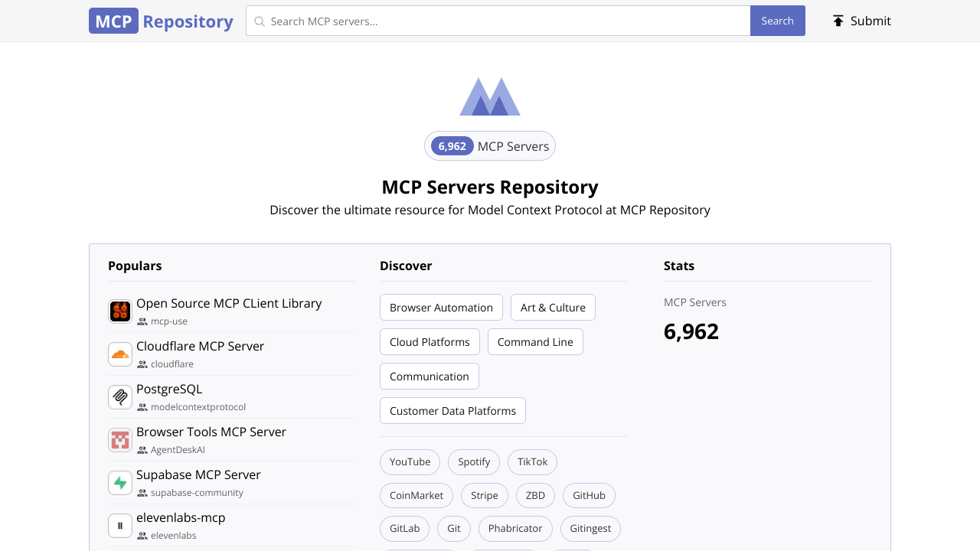Image resolution: width=980 pixels, height=551 pixels.
Task: Click the modelcontextprotocol author name
Action: pos(198,407)
